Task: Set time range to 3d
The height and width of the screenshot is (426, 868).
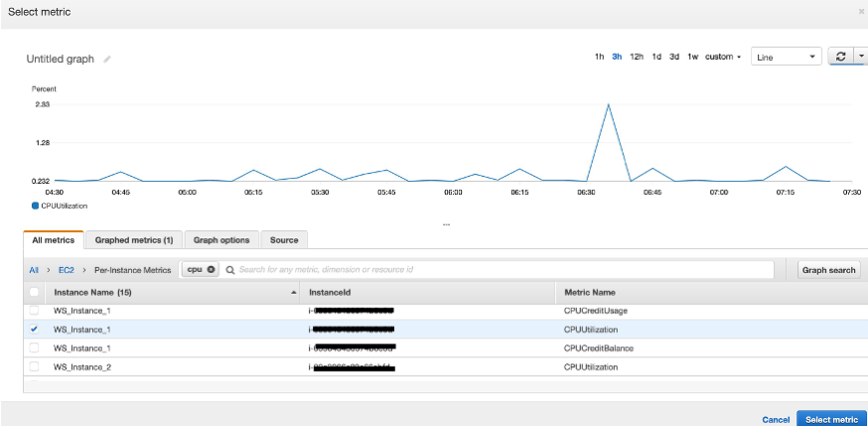Action: point(674,57)
